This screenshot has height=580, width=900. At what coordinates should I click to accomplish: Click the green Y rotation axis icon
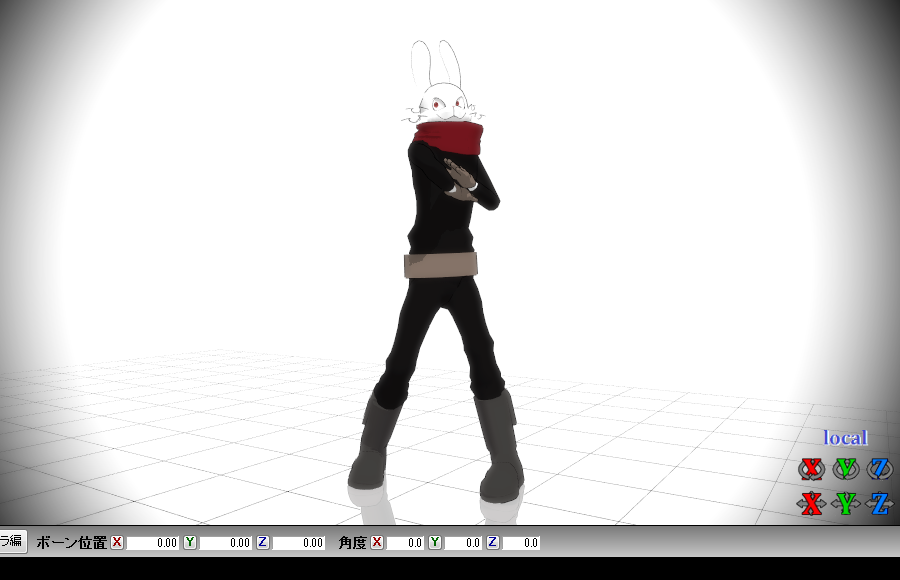pos(846,469)
